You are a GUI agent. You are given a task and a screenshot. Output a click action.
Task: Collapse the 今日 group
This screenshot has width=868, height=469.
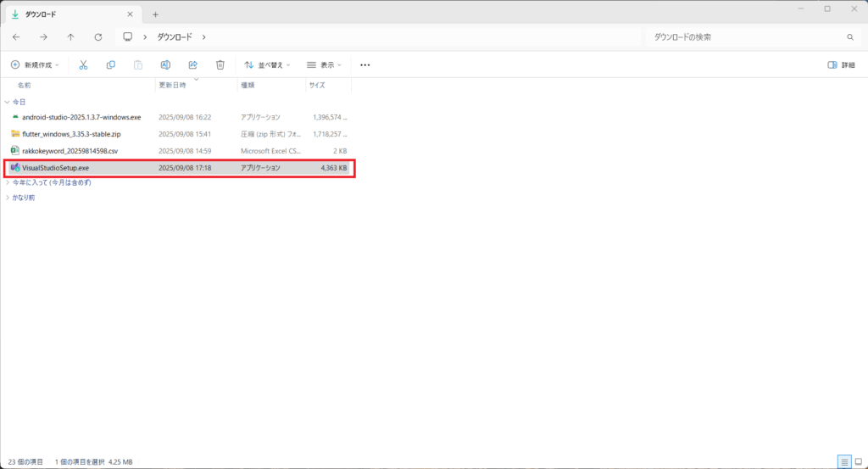(x=8, y=102)
